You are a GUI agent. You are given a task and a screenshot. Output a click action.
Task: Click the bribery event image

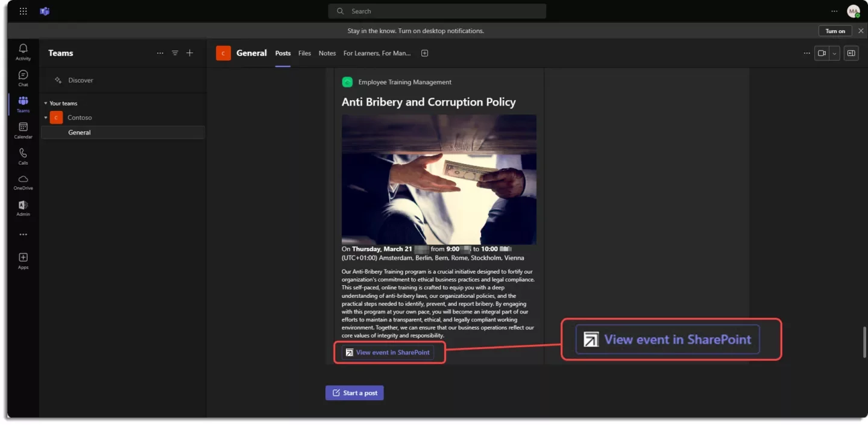[x=439, y=180]
